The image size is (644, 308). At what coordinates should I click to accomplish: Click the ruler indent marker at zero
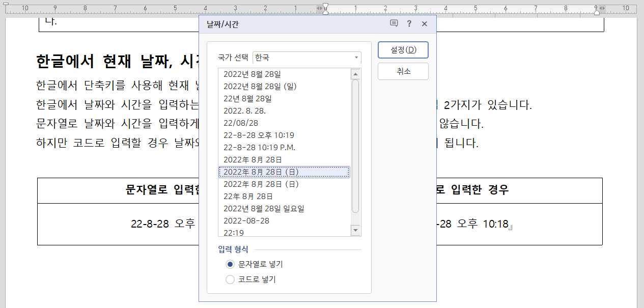pos(325,8)
